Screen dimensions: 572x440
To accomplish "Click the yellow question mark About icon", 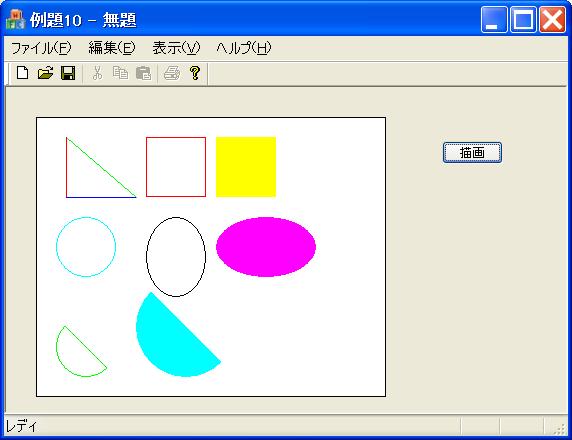I will coord(195,73).
